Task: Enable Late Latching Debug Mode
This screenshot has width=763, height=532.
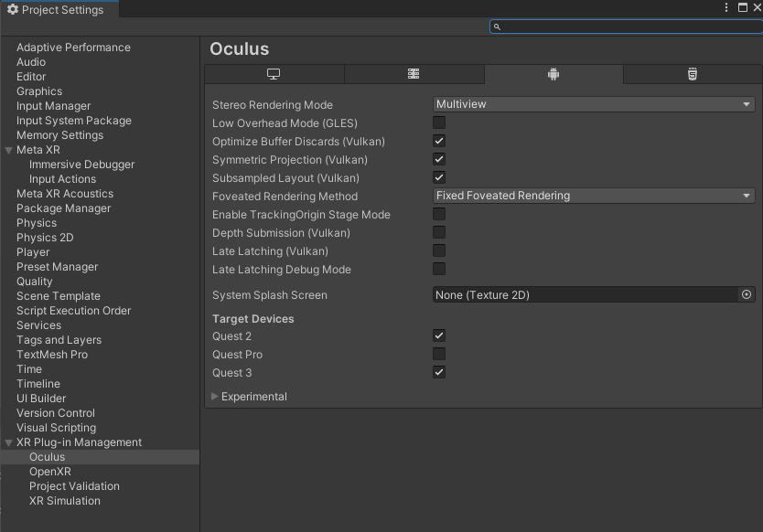Action: pos(439,269)
